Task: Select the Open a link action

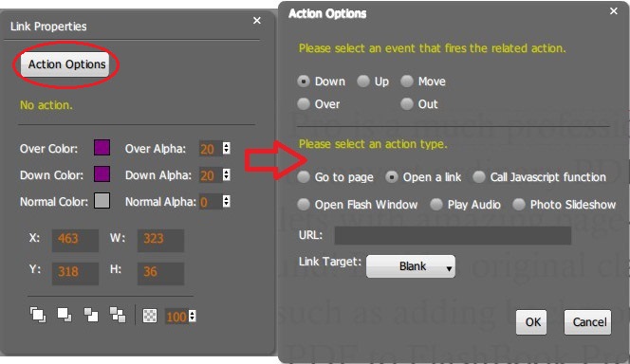Action: [391, 177]
